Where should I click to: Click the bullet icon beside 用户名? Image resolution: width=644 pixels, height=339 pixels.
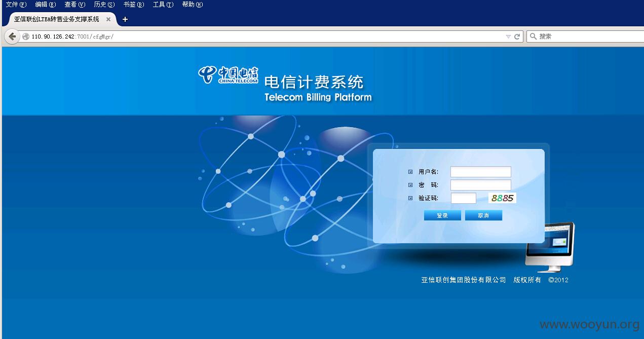[x=410, y=172]
